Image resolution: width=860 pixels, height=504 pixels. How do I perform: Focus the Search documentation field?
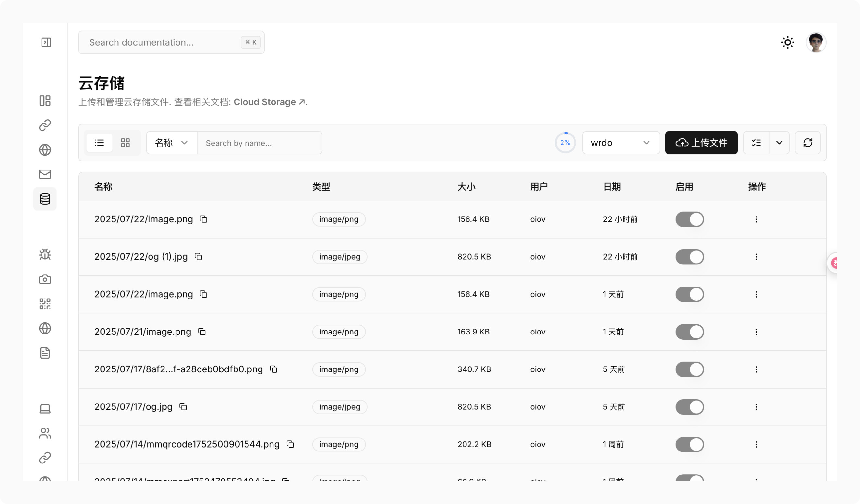pyautogui.click(x=171, y=42)
